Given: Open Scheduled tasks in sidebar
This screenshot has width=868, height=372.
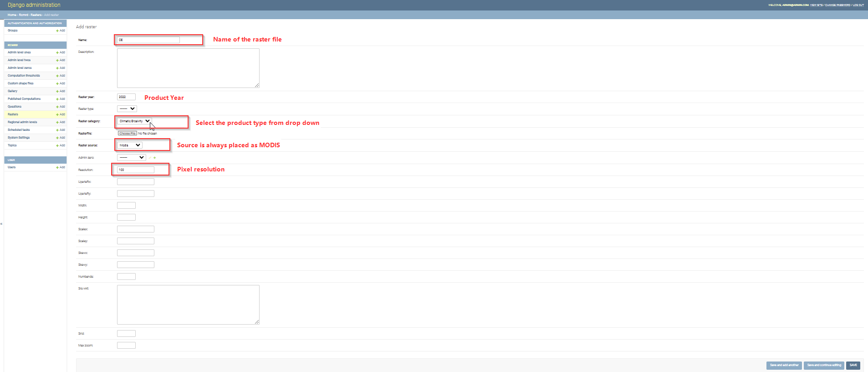Looking at the screenshot, I should 19,130.
